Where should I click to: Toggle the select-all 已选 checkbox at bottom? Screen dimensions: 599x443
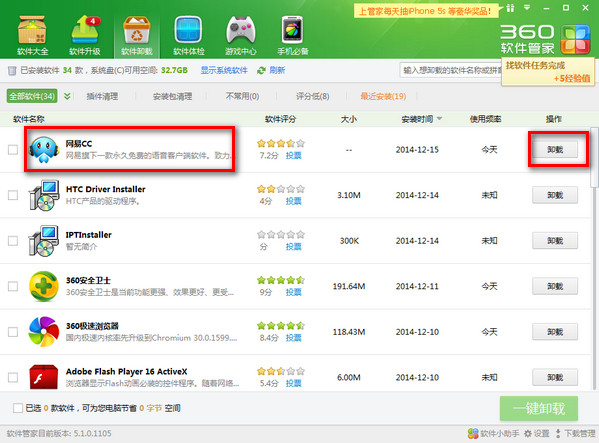(x=18, y=408)
